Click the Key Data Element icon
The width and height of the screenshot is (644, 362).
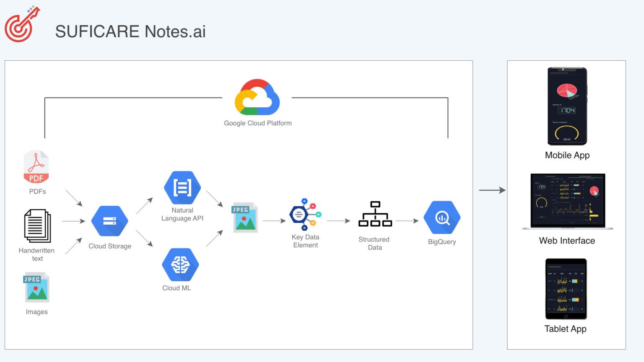coord(305,215)
